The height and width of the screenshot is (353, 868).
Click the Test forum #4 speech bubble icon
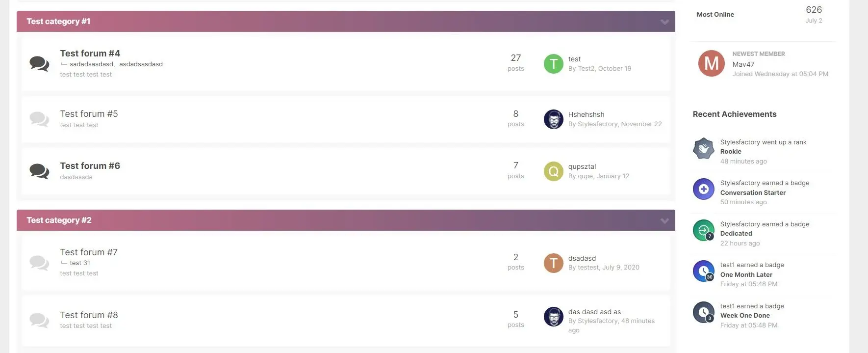tap(39, 64)
